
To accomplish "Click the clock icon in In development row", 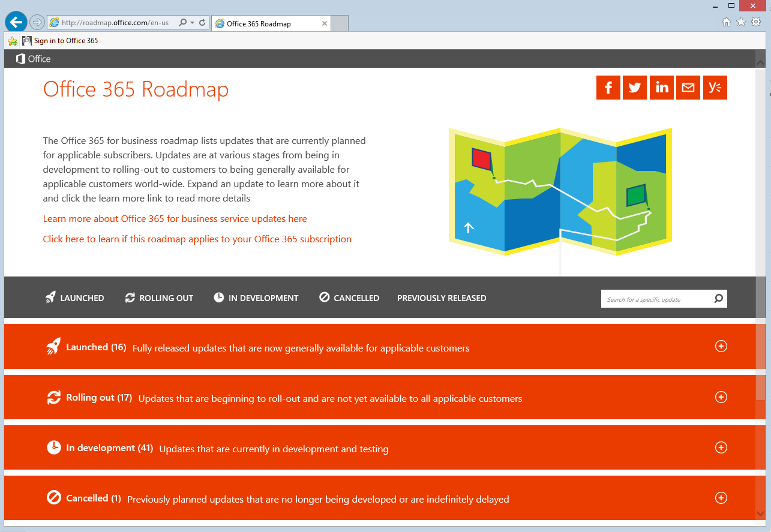I will 54,447.
